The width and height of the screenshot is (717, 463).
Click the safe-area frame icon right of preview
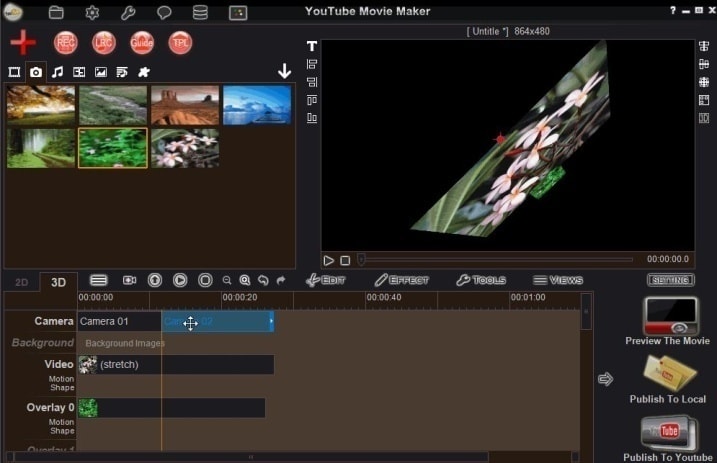(x=704, y=100)
